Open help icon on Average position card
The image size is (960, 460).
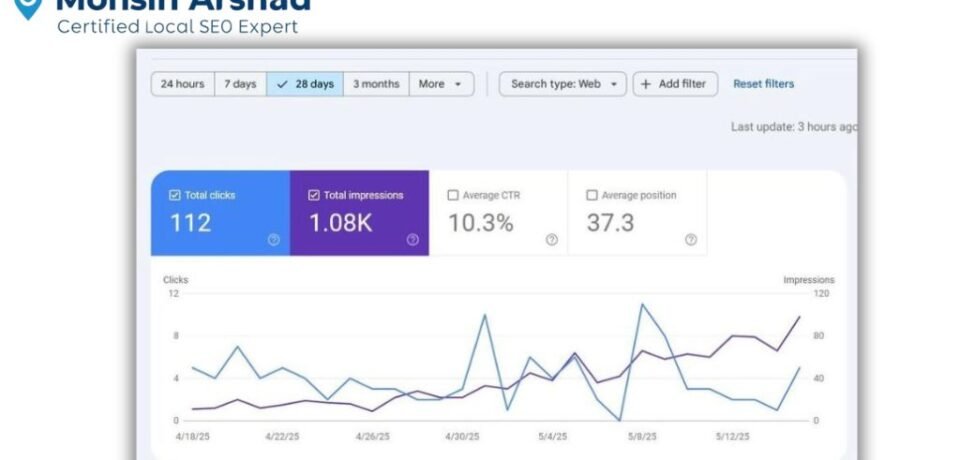coord(691,240)
